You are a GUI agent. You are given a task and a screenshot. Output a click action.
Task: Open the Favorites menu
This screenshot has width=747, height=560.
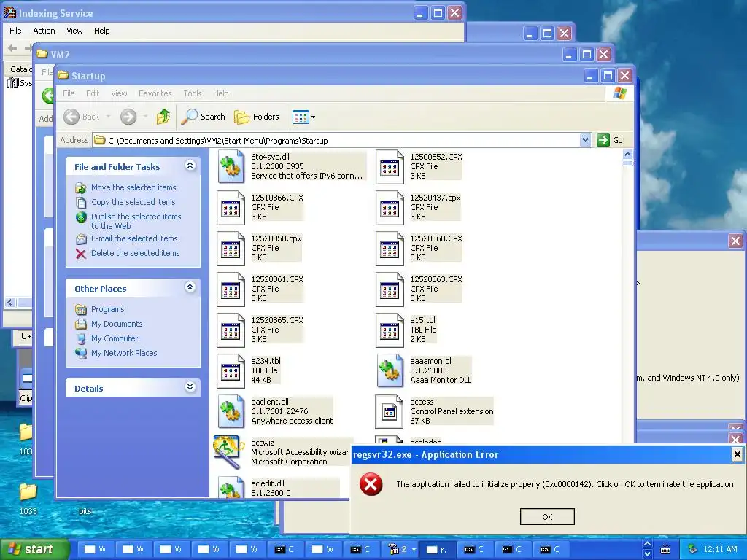tap(155, 93)
